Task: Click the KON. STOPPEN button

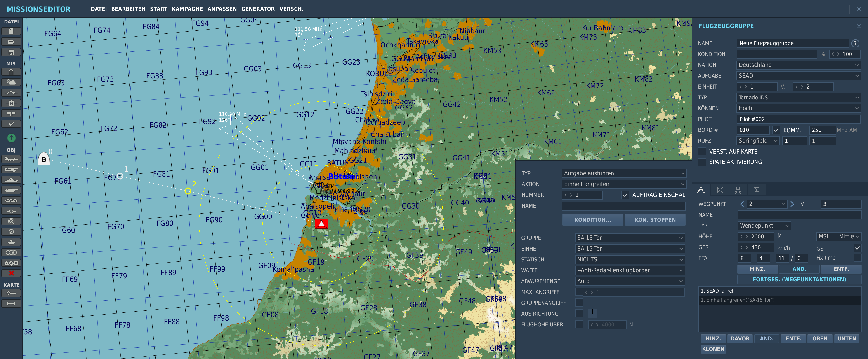Action: click(655, 220)
